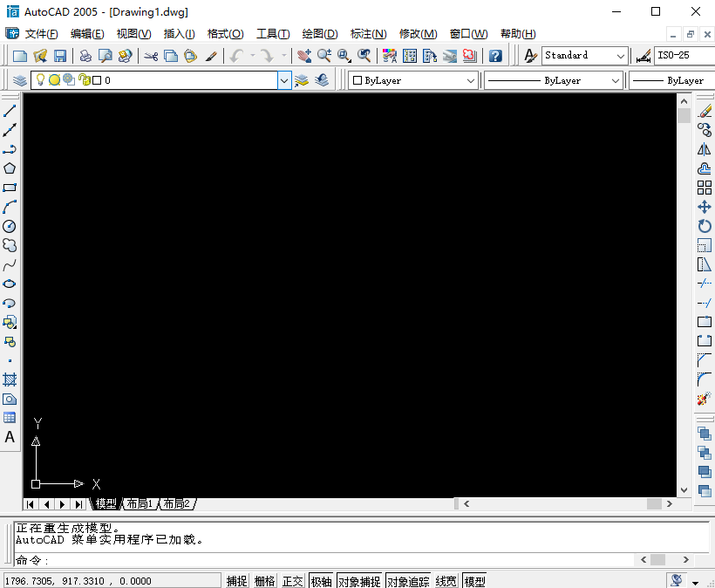Toggle the 极轴 polar tracking button

click(x=321, y=581)
